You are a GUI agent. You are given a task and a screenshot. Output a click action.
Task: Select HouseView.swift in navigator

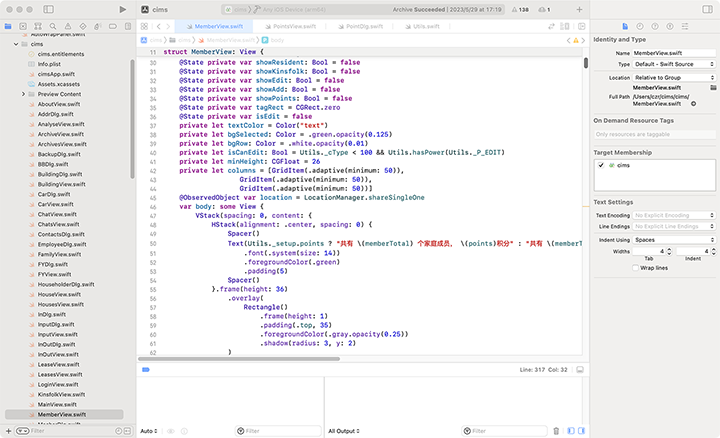point(59,294)
